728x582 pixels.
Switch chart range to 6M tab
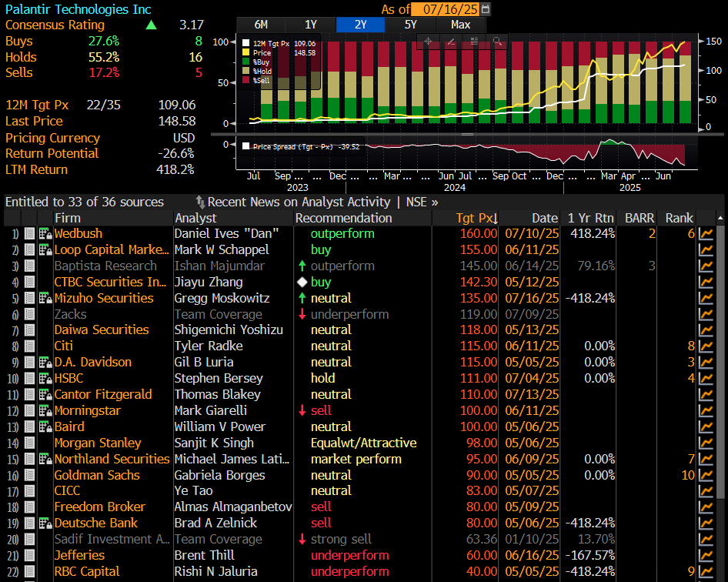pyautogui.click(x=261, y=25)
